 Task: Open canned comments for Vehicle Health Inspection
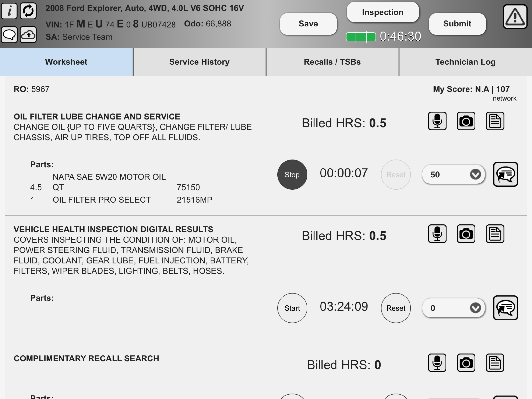click(x=506, y=308)
